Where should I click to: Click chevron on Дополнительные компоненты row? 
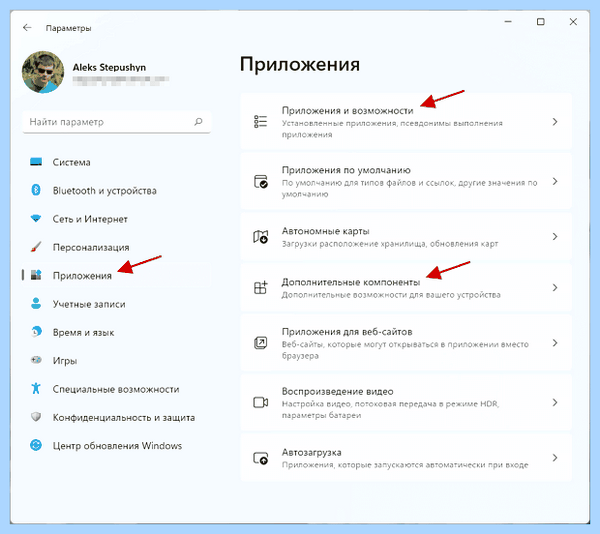555,288
